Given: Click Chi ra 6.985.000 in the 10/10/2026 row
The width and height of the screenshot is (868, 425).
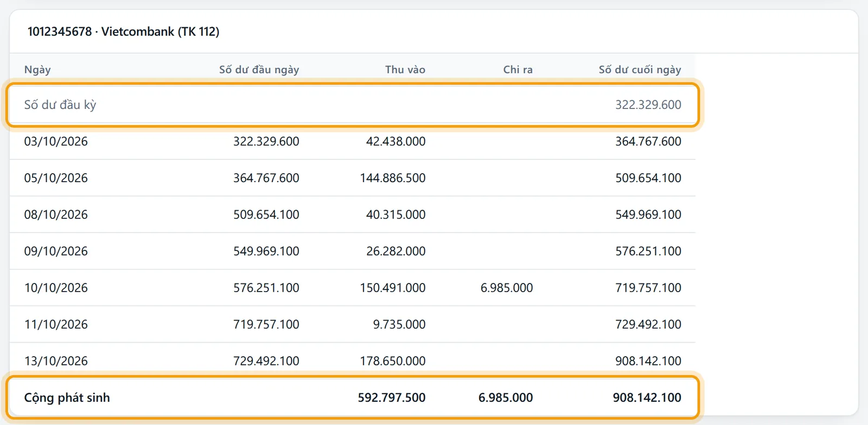Looking at the screenshot, I should point(507,288).
